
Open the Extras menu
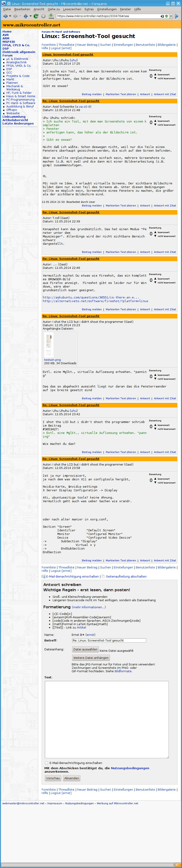[x=89, y=9]
